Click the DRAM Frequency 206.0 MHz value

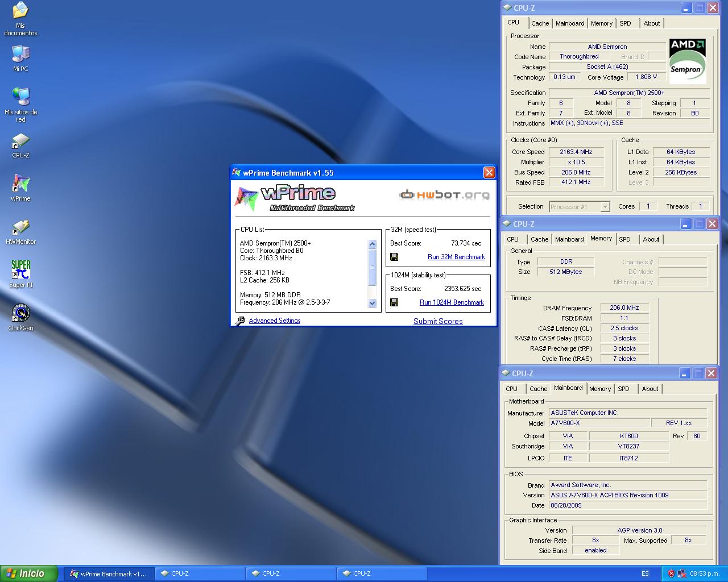pos(624,307)
